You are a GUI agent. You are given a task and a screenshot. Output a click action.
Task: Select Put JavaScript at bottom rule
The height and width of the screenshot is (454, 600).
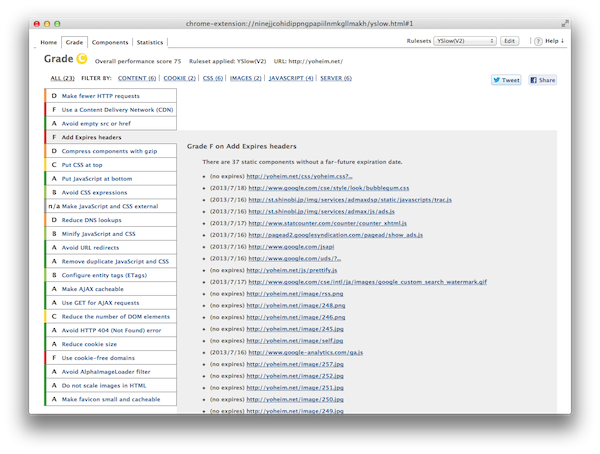click(111, 178)
